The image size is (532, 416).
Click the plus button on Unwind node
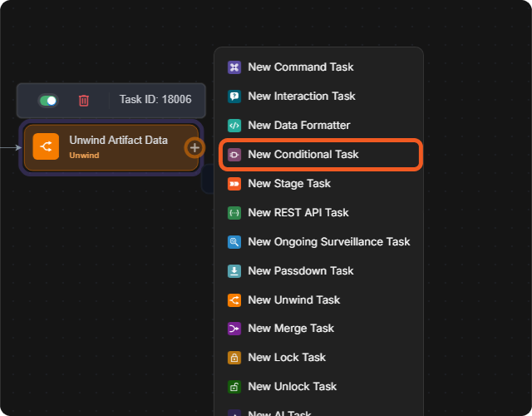[195, 148]
